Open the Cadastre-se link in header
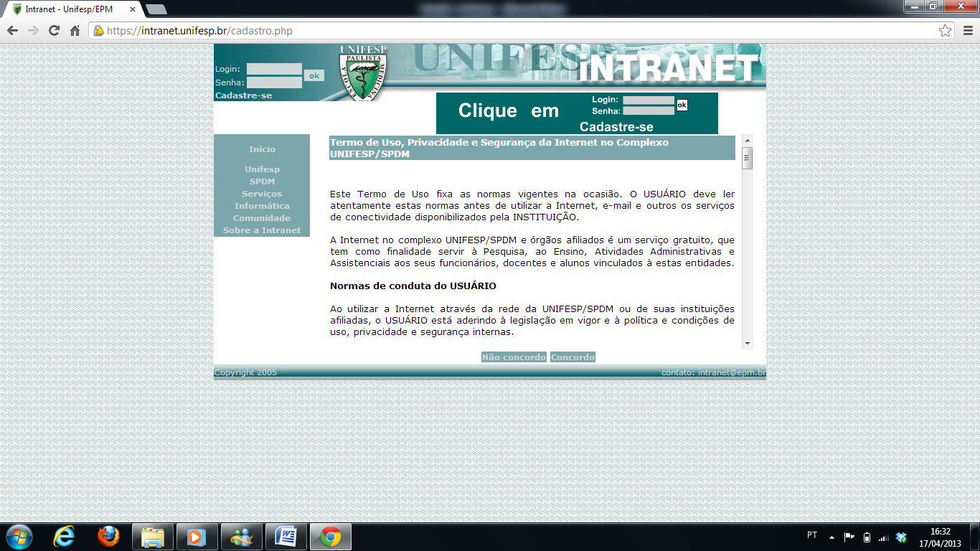This screenshot has height=551, width=980. click(x=243, y=95)
